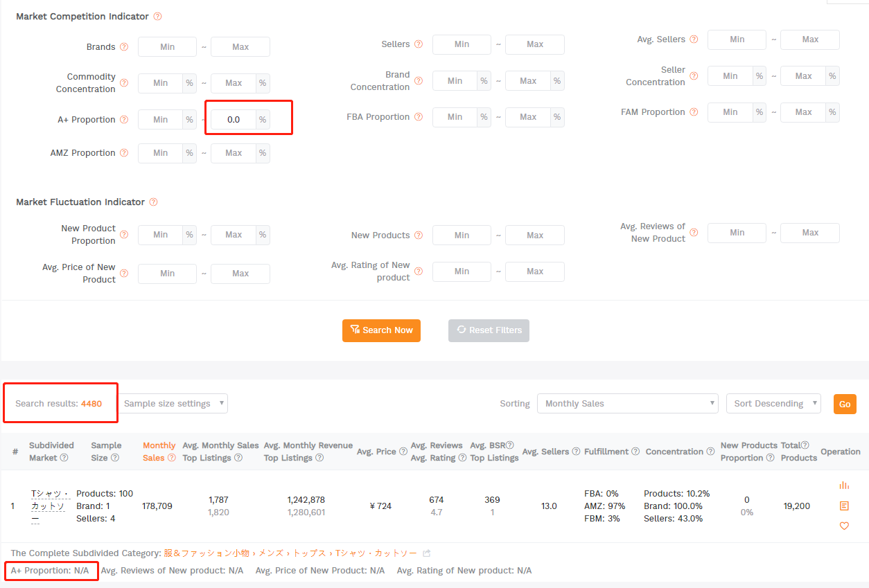Open external link icon beside category breadcrumb
Viewport: 869px width, 588px height.
(x=427, y=553)
